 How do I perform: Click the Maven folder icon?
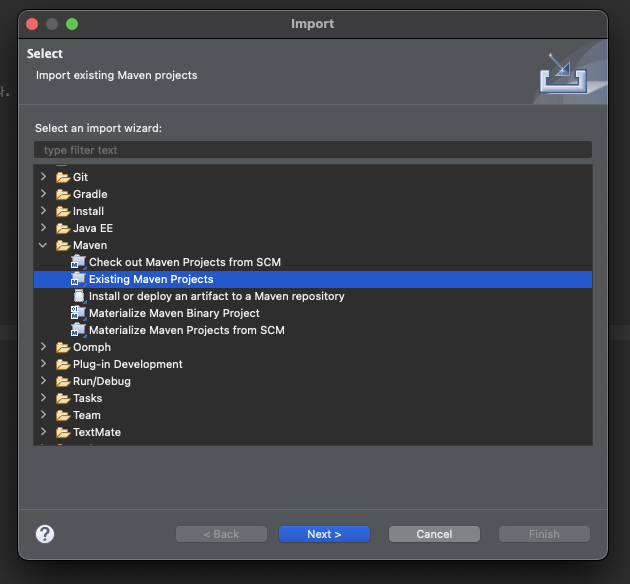pyautogui.click(x=63, y=245)
